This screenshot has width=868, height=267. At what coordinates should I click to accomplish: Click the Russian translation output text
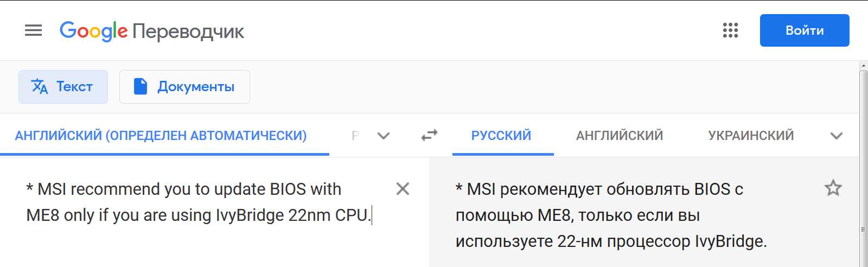coord(611,215)
